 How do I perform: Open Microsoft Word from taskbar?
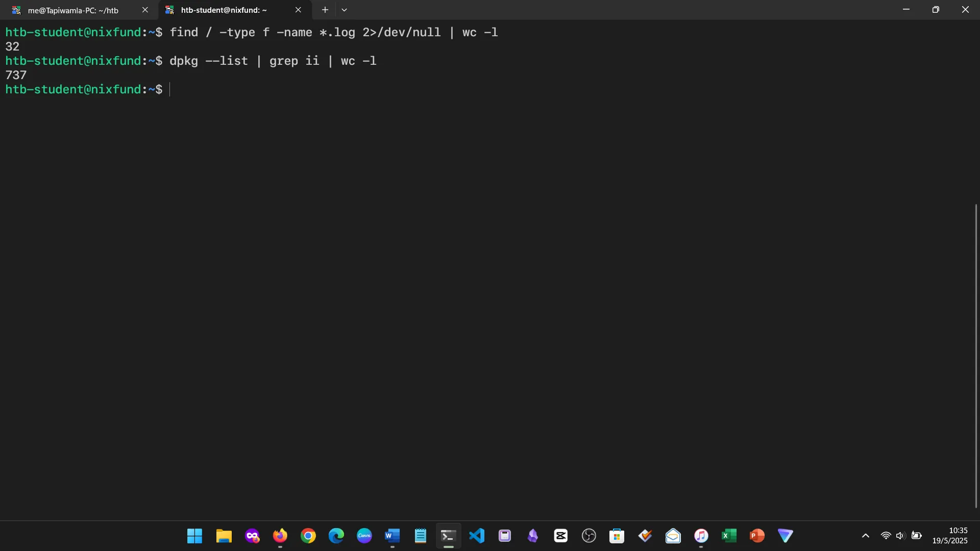tap(392, 536)
